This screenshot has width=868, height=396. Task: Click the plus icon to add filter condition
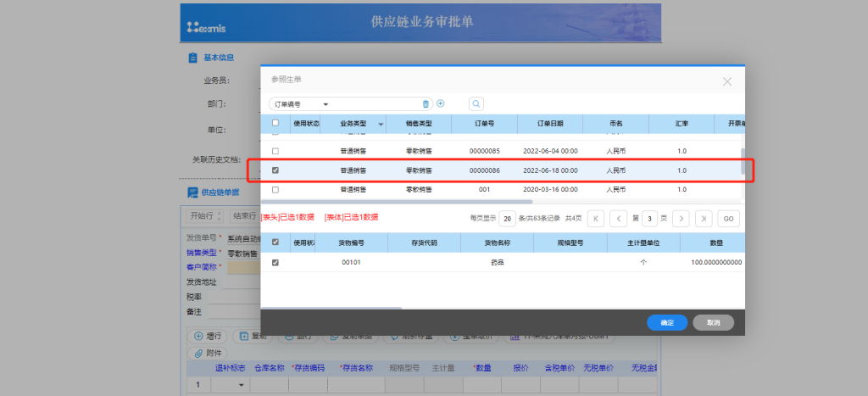click(x=441, y=103)
